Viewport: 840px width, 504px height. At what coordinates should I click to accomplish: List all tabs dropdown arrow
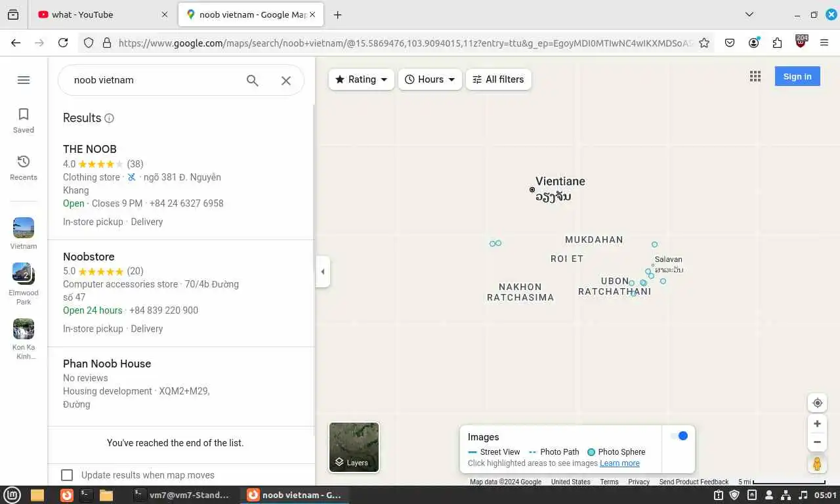pos(749,14)
